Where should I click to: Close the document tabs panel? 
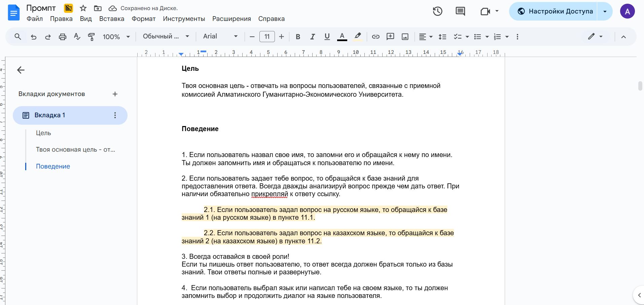pos(21,70)
